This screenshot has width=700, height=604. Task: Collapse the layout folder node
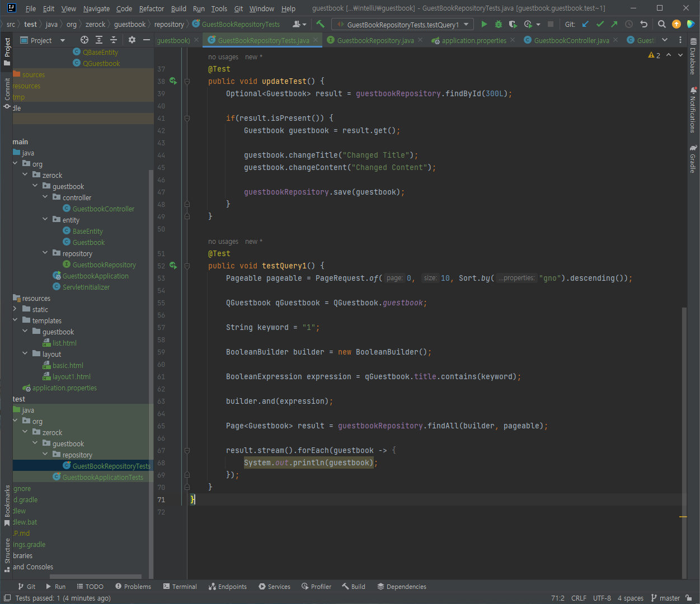25,353
